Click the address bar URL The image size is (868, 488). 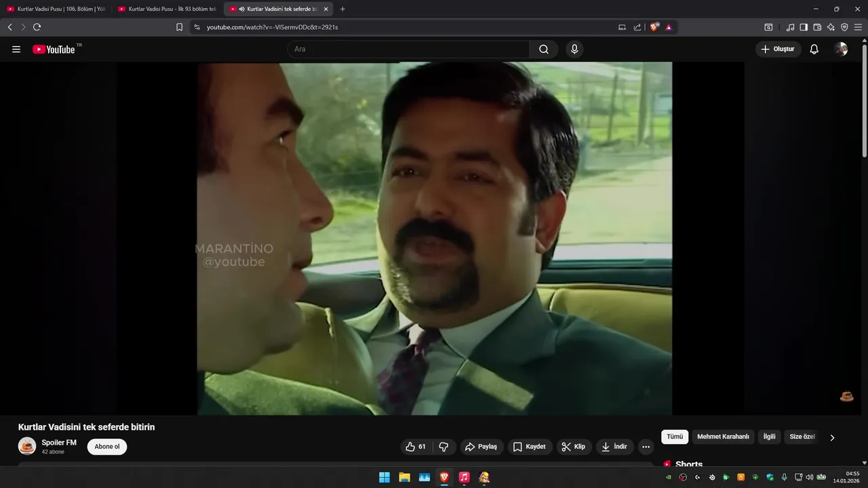point(272,27)
